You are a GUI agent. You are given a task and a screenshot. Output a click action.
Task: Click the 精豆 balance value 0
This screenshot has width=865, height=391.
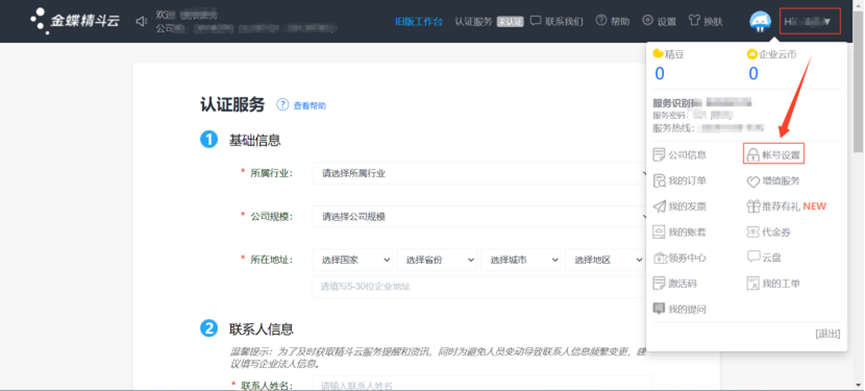659,73
